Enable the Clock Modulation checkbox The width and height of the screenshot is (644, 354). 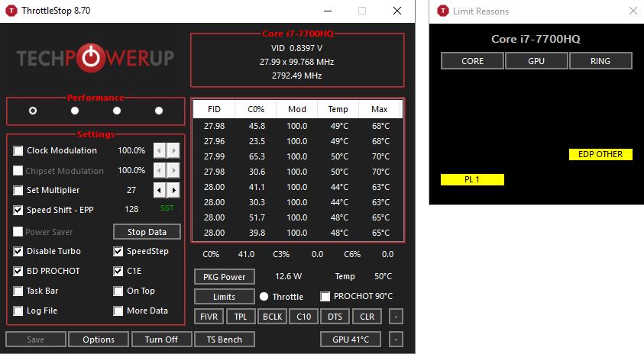click(x=18, y=150)
